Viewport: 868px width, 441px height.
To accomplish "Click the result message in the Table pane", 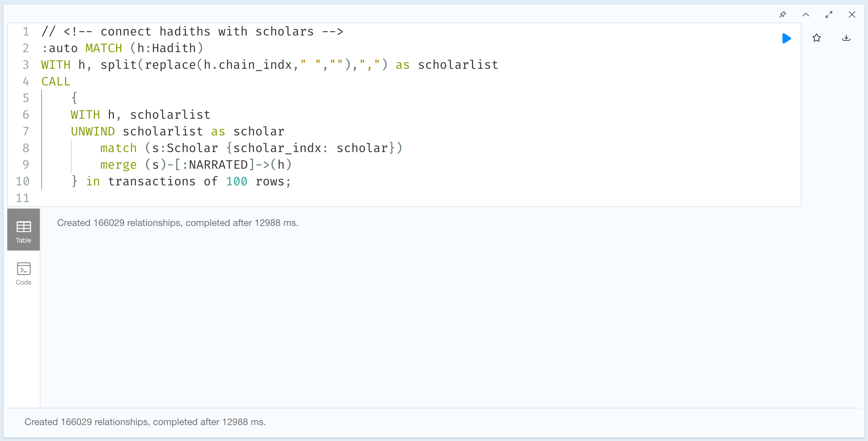I will tap(178, 223).
